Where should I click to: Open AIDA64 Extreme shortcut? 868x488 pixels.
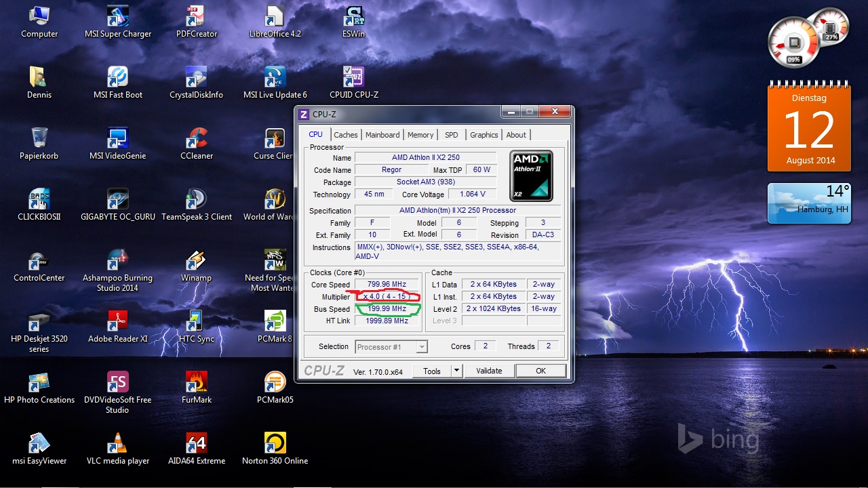pyautogui.click(x=197, y=449)
